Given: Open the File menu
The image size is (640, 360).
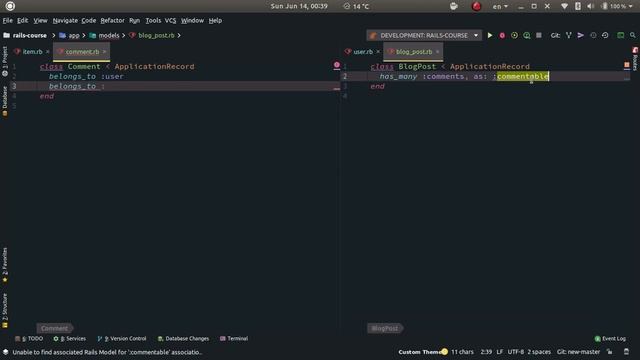Looking at the screenshot, I should [x=7, y=20].
